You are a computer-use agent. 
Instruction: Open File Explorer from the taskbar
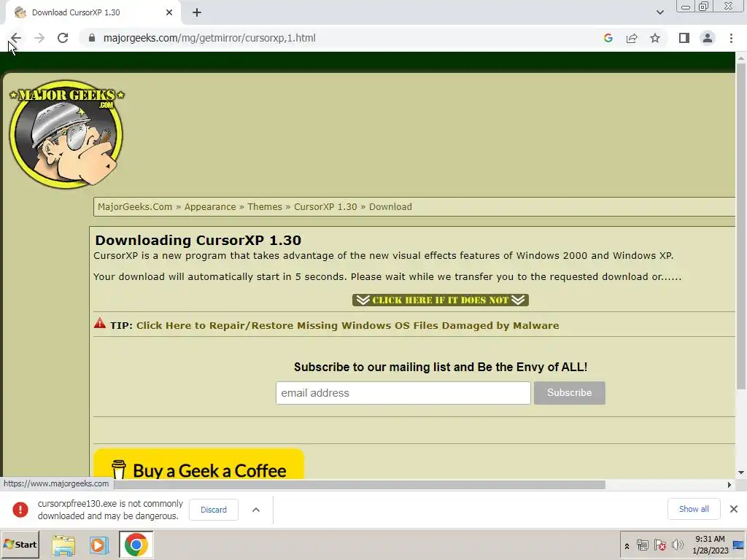tap(63, 545)
